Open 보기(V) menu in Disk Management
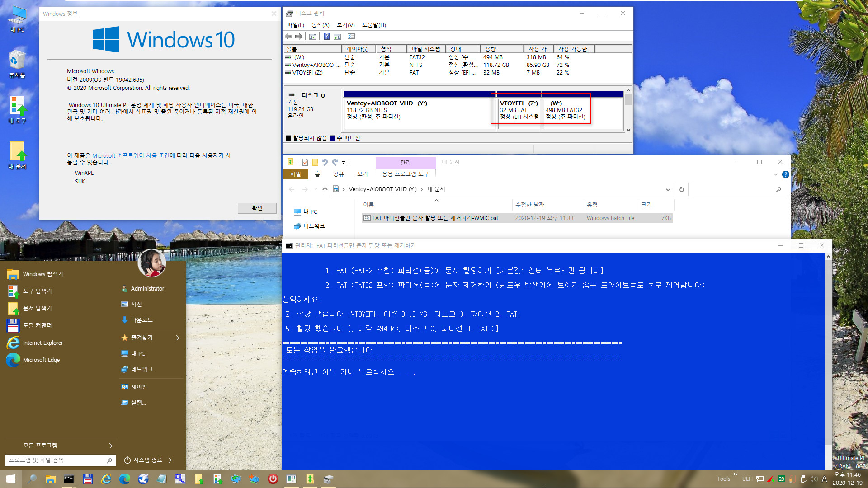 [x=345, y=25]
